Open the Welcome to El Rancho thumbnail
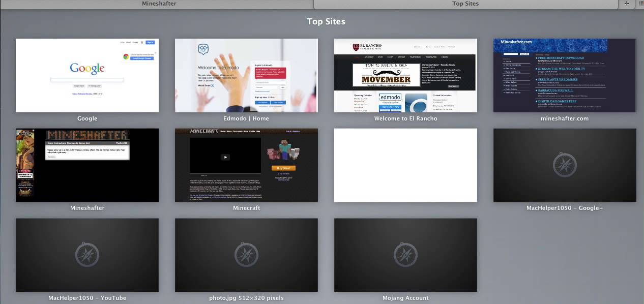The image size is (644, 304). (x=405, y=75)
